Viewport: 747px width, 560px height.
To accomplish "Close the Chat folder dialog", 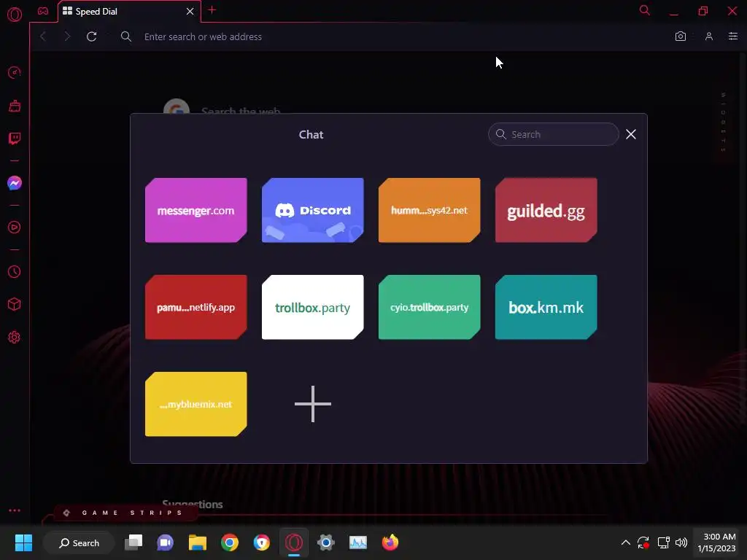I will click(x=631, y=134).
